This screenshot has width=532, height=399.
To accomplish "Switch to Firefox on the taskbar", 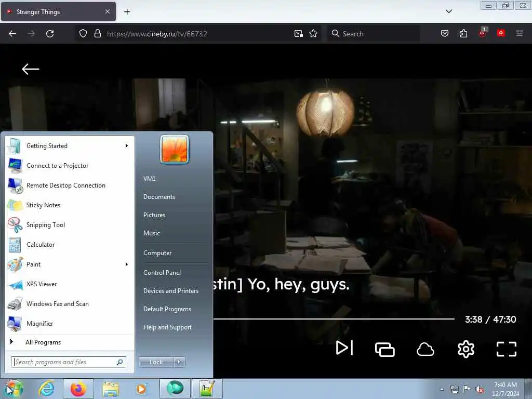I will 78,389.
